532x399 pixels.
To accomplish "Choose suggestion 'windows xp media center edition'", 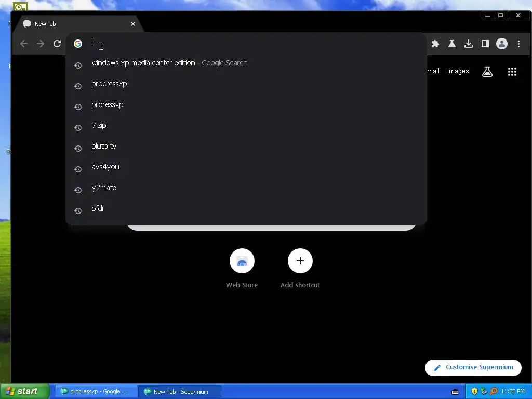I will (246, 63).
